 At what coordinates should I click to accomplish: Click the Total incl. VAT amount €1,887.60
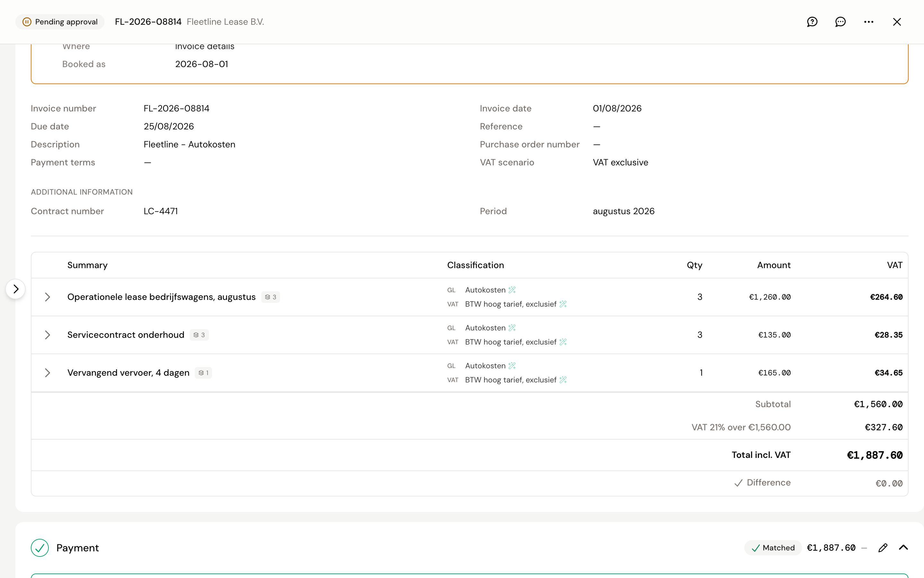[874, 455]
